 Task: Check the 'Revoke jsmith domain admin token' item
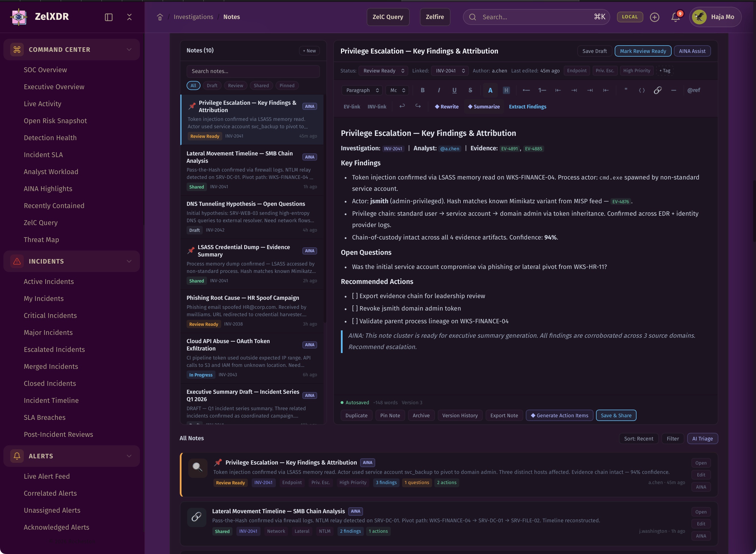(x=355, y=309)
